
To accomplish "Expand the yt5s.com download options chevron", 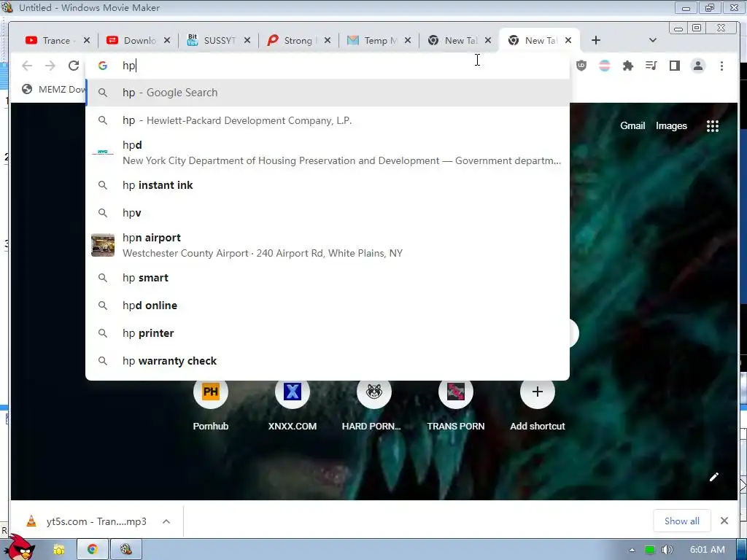I will pos(166,521).
